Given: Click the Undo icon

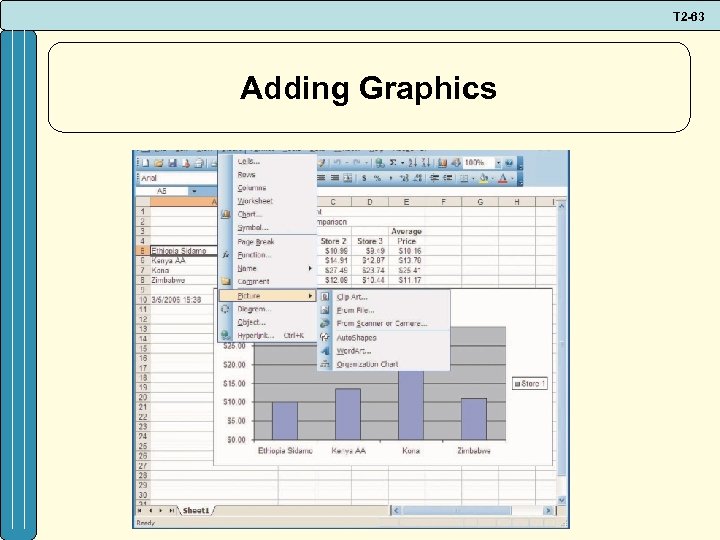Looking at the screenshot, I should tap(337, 162).
